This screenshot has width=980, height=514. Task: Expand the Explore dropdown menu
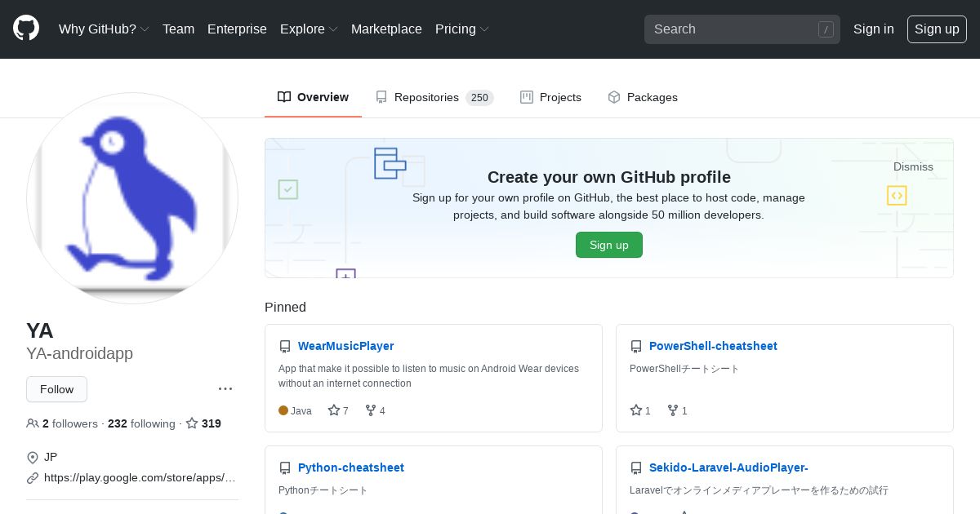(309, 29)
